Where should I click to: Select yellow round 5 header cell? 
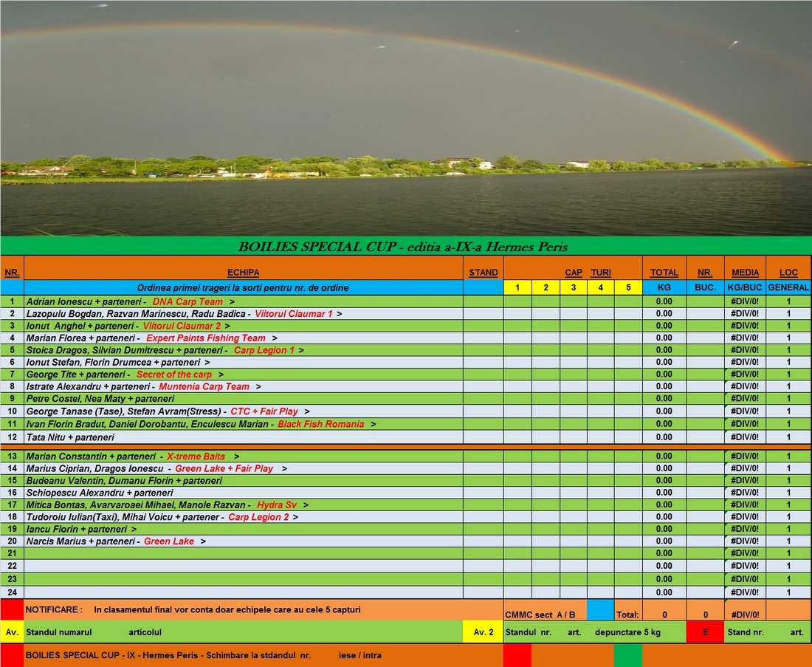[628, 288]
